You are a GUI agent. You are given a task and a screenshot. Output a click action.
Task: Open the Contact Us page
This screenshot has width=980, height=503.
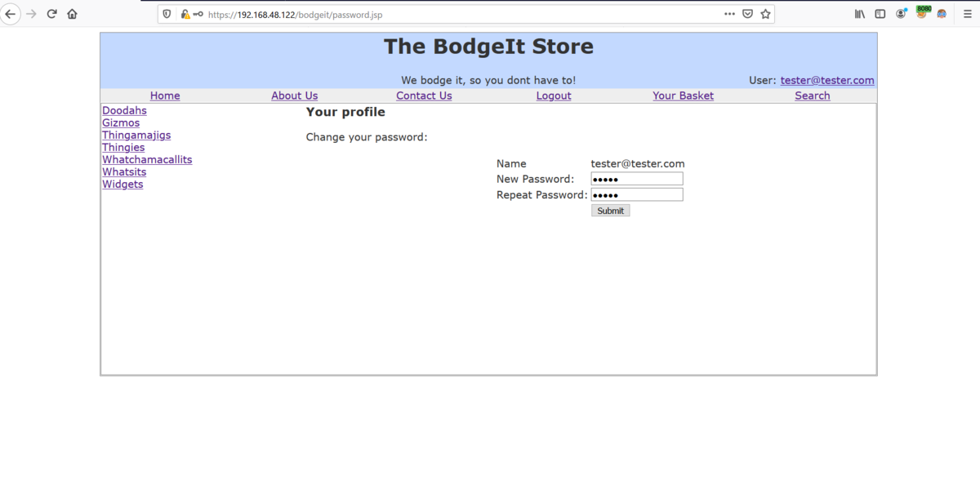tap(424, 96)
